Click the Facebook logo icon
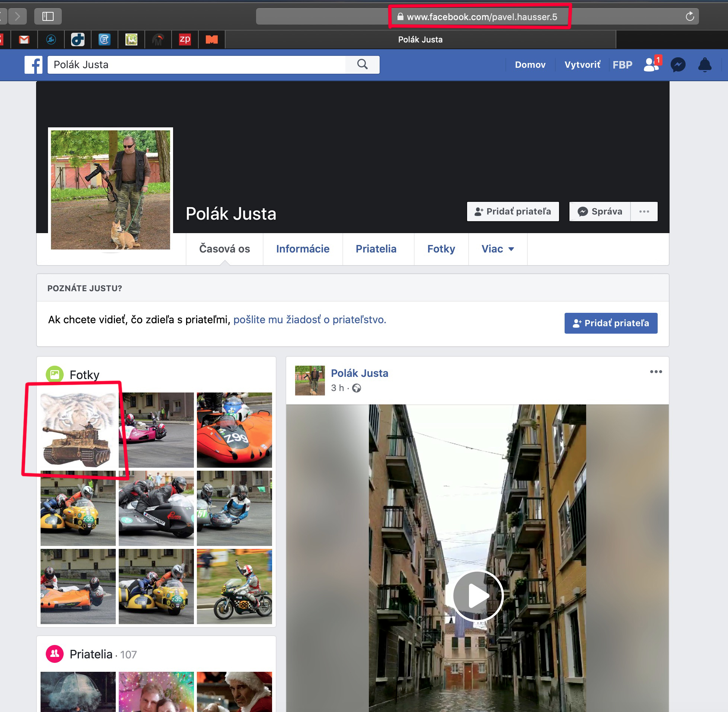 33,65
